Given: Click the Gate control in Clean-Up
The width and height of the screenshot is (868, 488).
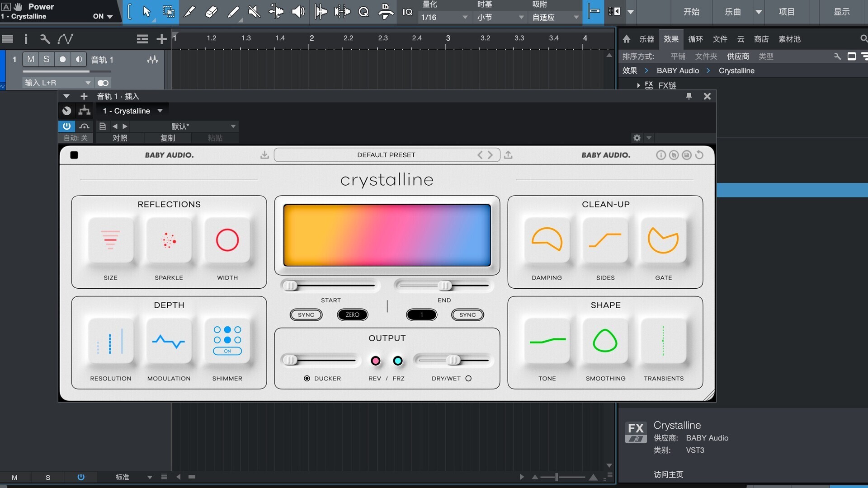Looking at the screenshot, I should (x=663, y=240).
